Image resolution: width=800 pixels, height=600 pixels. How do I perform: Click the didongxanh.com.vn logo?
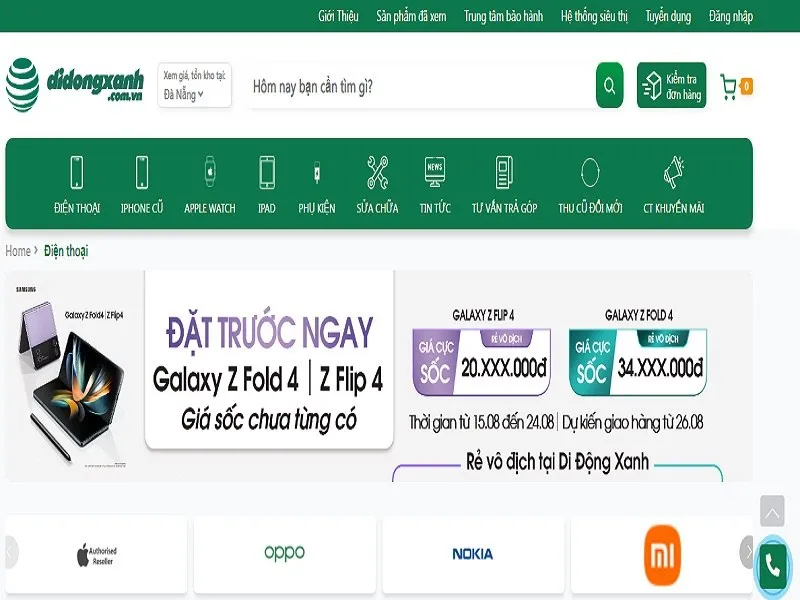[x=74, y=84]
